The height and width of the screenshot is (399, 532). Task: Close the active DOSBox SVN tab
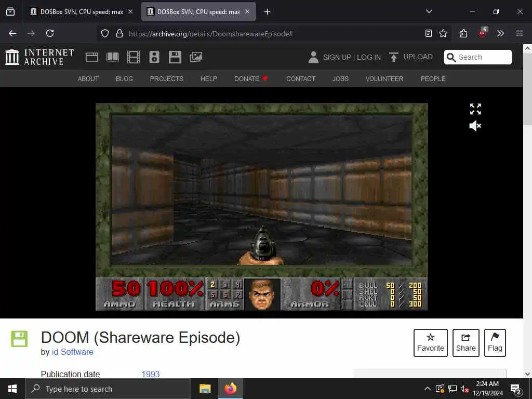point(247,12)
